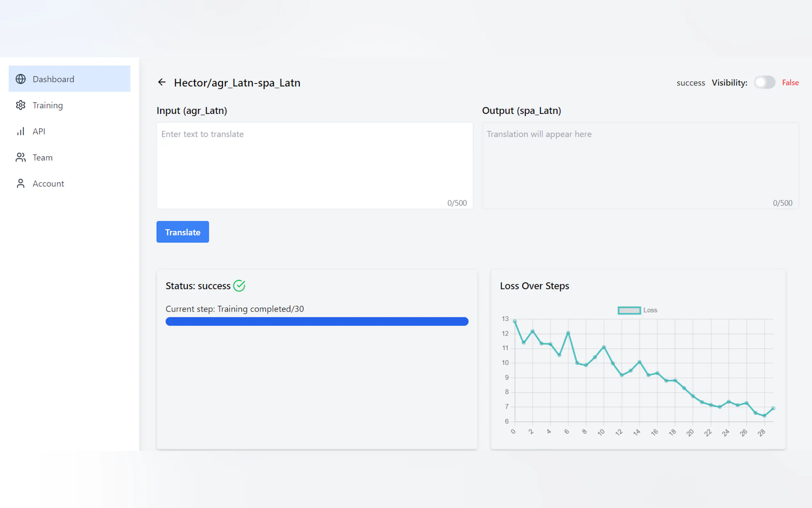Focus the Enter text to translate field
This screenshot has width=812, height=508.
tap(315, 165)
